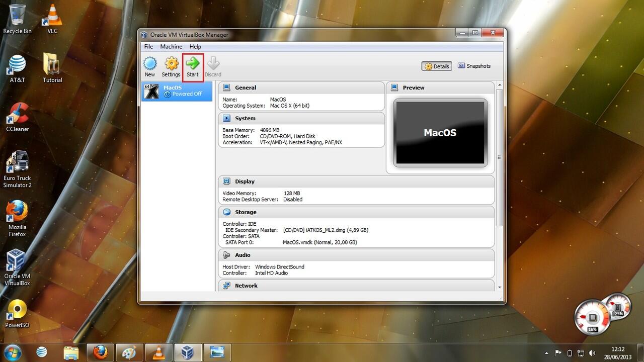This screenshot has height=362, width=644.
Task: Open System section settings
Action: click(x=245, y=118)
